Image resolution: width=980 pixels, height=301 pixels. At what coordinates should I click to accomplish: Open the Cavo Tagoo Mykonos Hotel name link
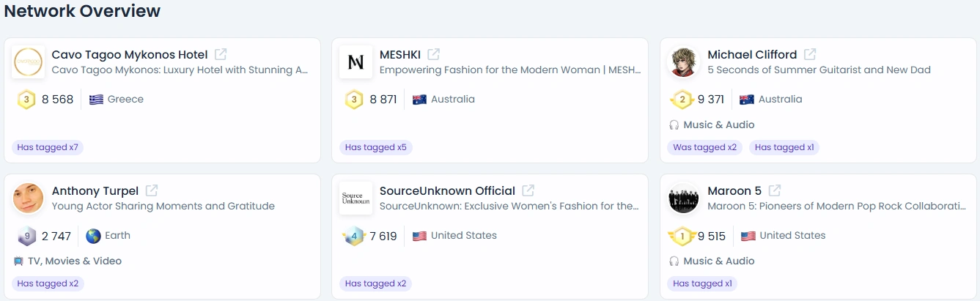coord(130,54)
